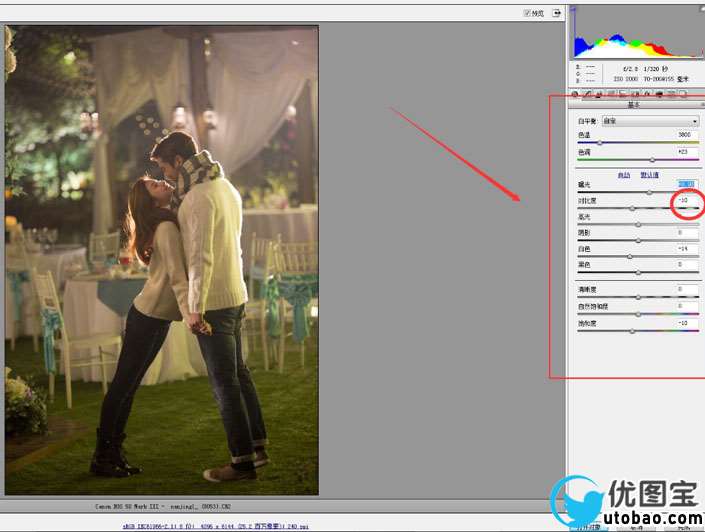Image resolution: width=705 pixels, height=532 pixels.
Task: Click the 白色 whites slider handle
Action: pyautogui.click(x=629, y=257)
